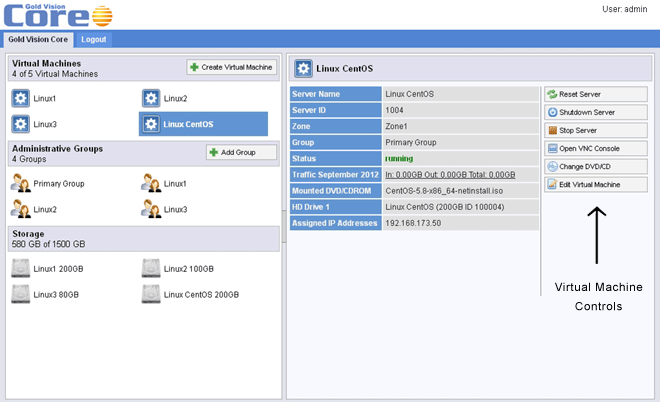Viewport: 660px width, 402px height.
Task: Open the Linux2 100GB storage disk icon
Action: [151, 268]
